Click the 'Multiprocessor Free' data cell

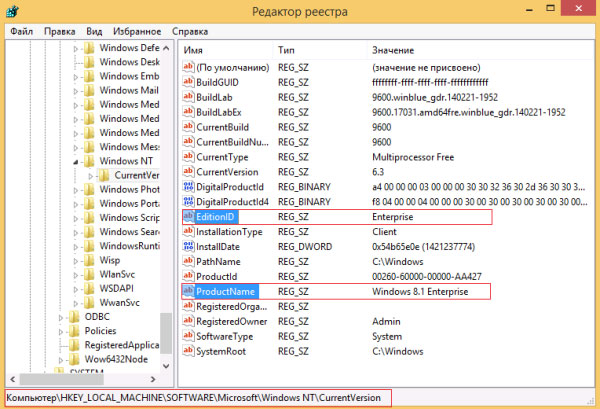[413, 157]
